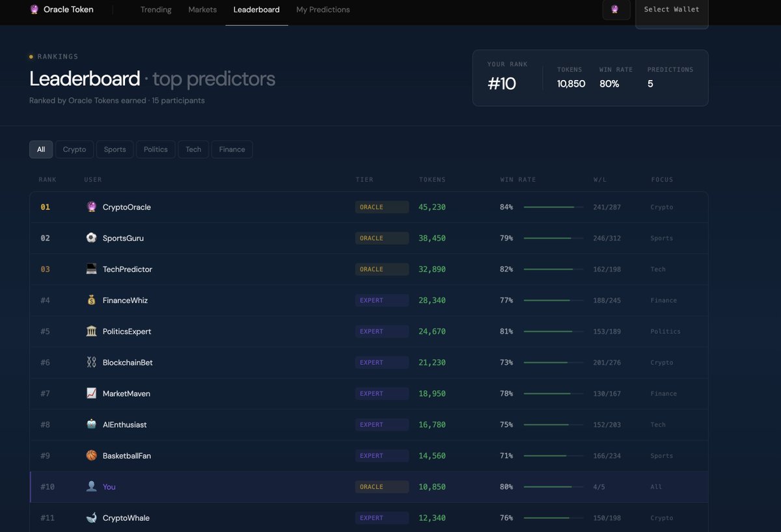Select the Leaderboard tab
The image size is (781, 532).
point(256,10)
